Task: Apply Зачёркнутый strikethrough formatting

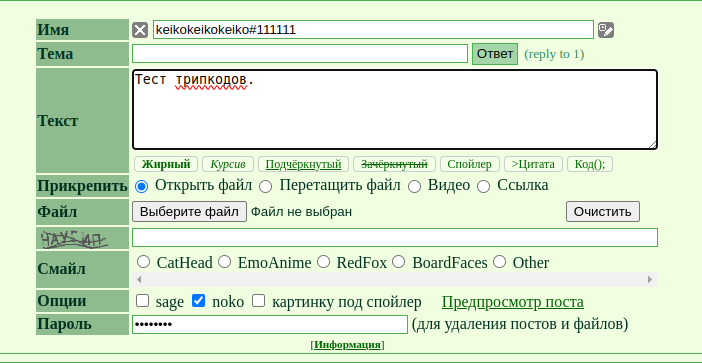Action: tap(394, 164)
